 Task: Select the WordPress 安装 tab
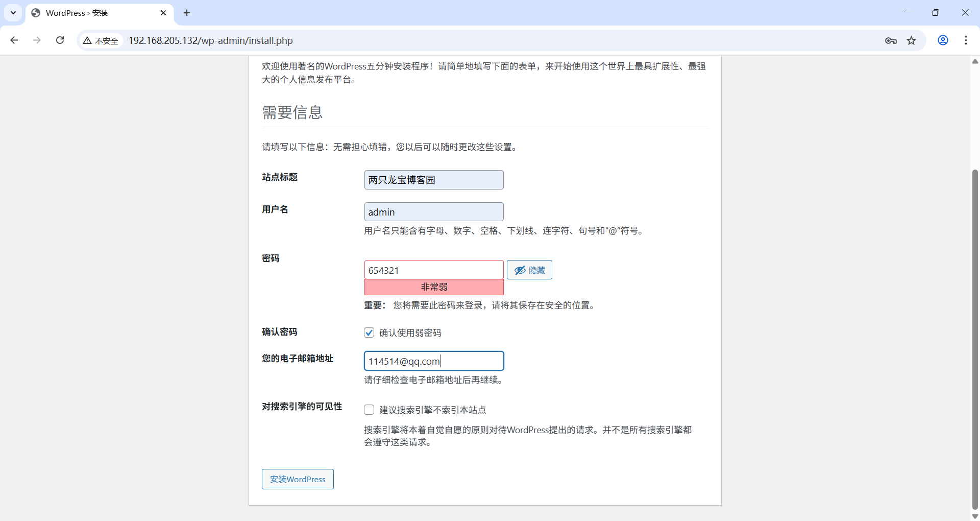pos(100,13)
